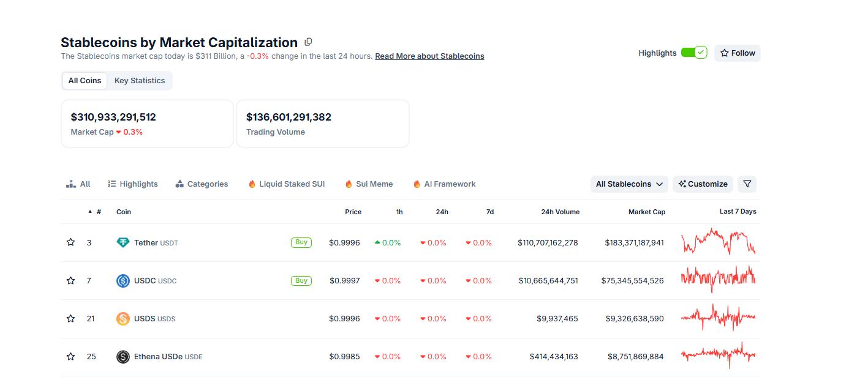This screenshot has height=377, width=868.
Task: Favorite Tether with the star toggle
Action: [x=70, y=242]
